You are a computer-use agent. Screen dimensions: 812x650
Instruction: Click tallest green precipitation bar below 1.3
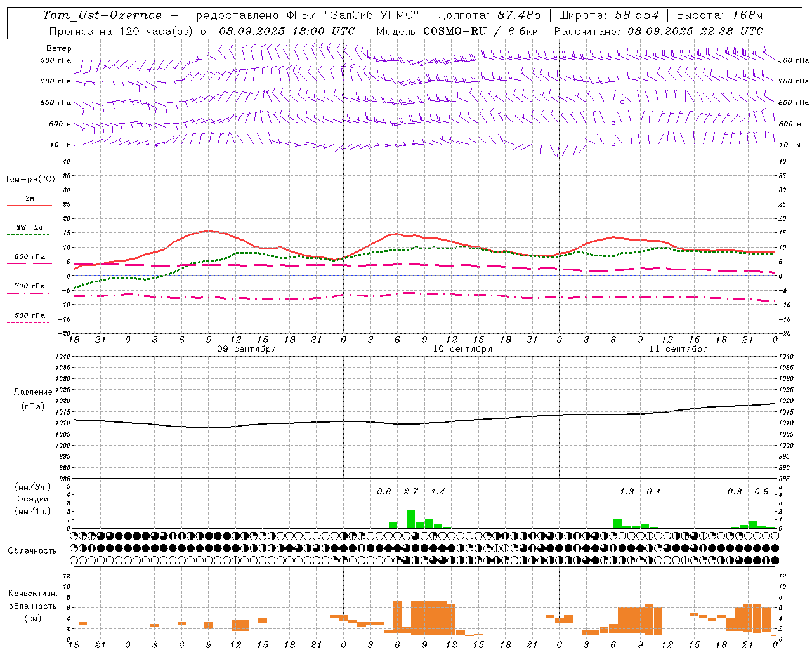[x=617, y=524]
